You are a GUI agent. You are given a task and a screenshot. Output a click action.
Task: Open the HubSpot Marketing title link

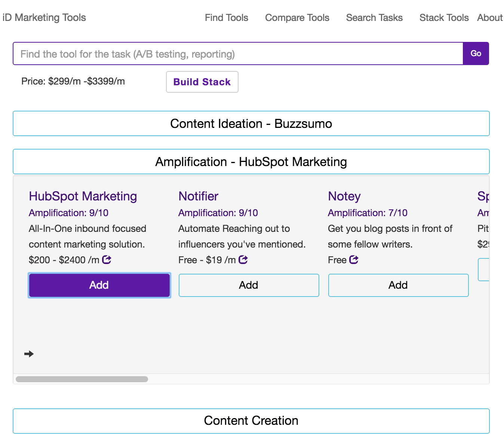83,196
